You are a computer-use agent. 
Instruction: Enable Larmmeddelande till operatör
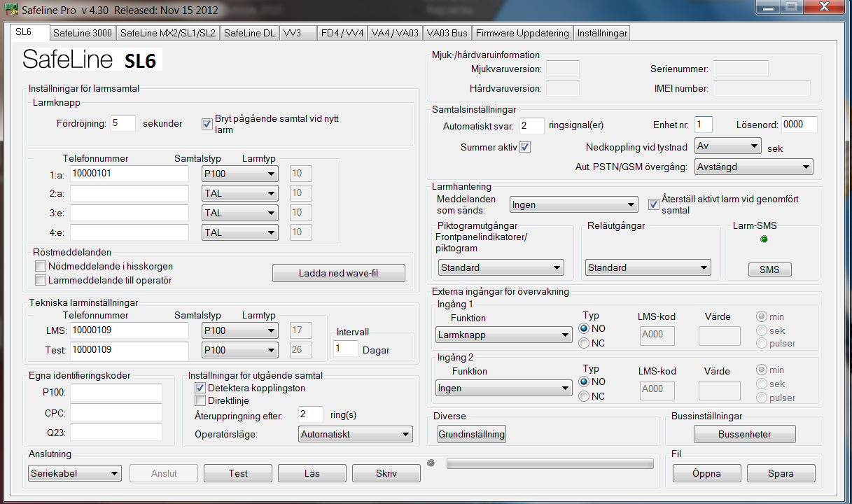[40, 280]
